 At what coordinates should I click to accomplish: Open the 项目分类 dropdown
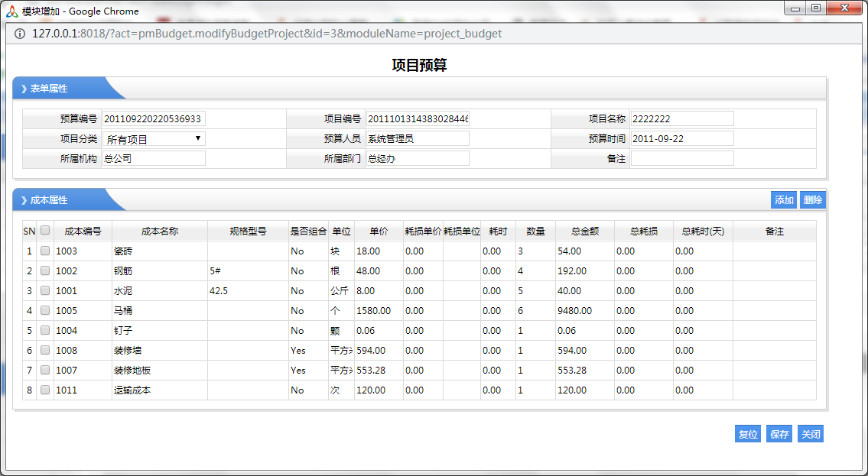click(x=154, y=139)
